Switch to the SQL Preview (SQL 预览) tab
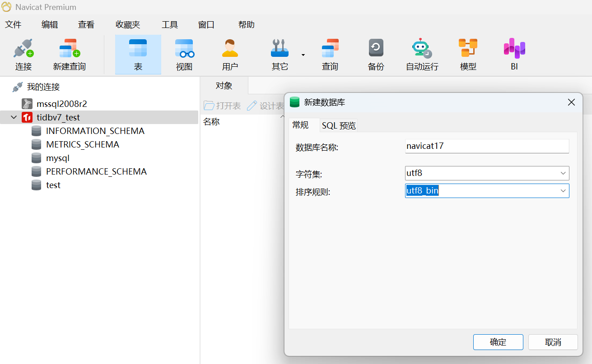Screen dimensions: 592x364 pos(339,126)
